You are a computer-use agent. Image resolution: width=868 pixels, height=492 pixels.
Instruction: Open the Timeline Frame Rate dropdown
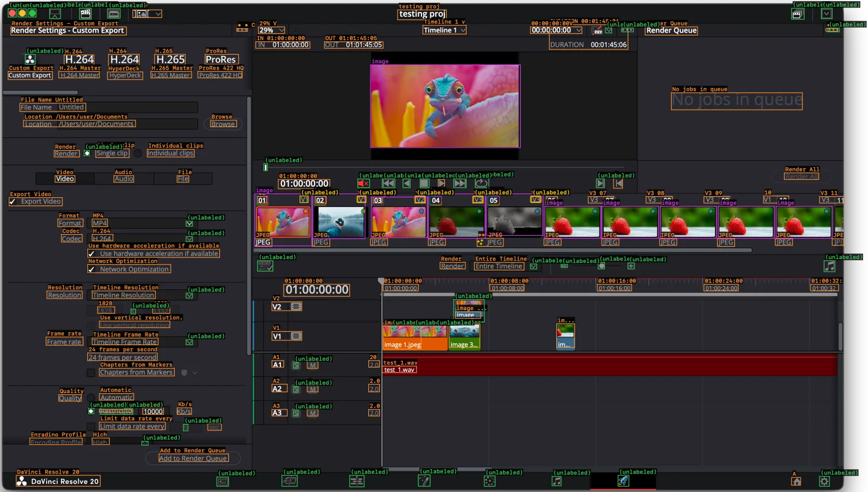(x=142, y=342)
